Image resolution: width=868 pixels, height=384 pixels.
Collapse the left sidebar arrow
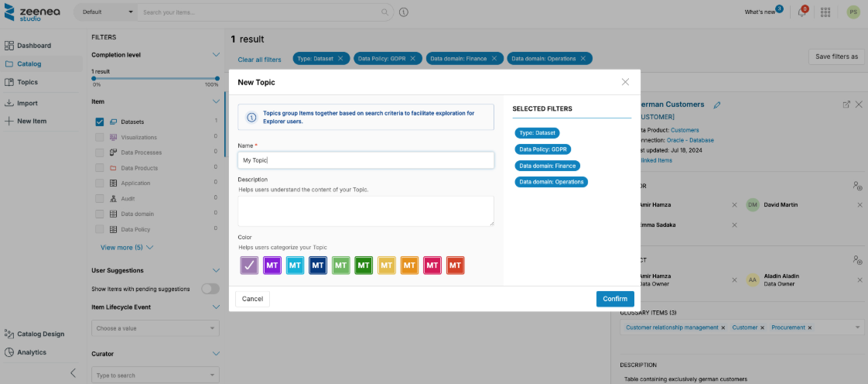click(73, 372)
